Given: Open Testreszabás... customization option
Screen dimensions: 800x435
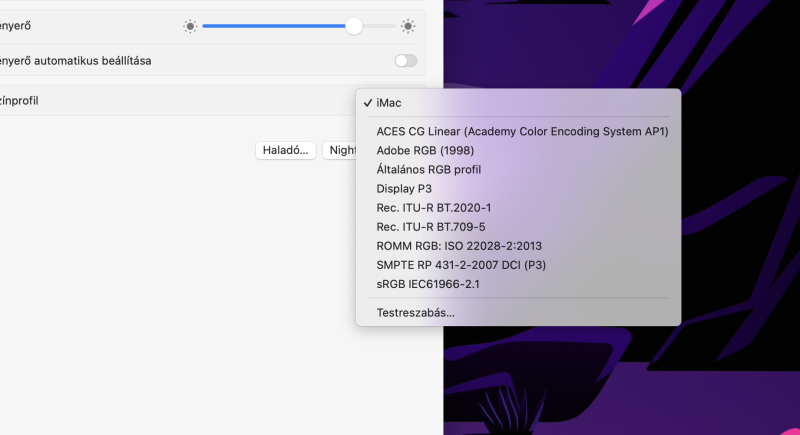Looking at the screenshot, I should [x=518, y=313].
